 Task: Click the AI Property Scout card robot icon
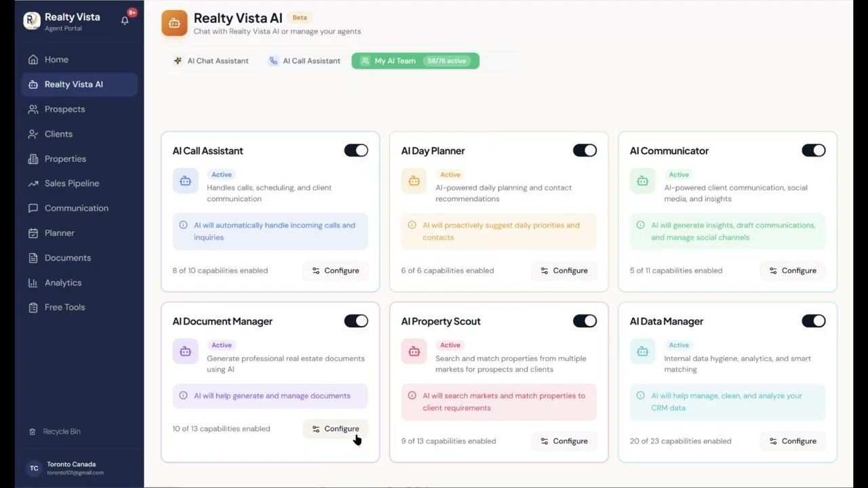(414, 352)
